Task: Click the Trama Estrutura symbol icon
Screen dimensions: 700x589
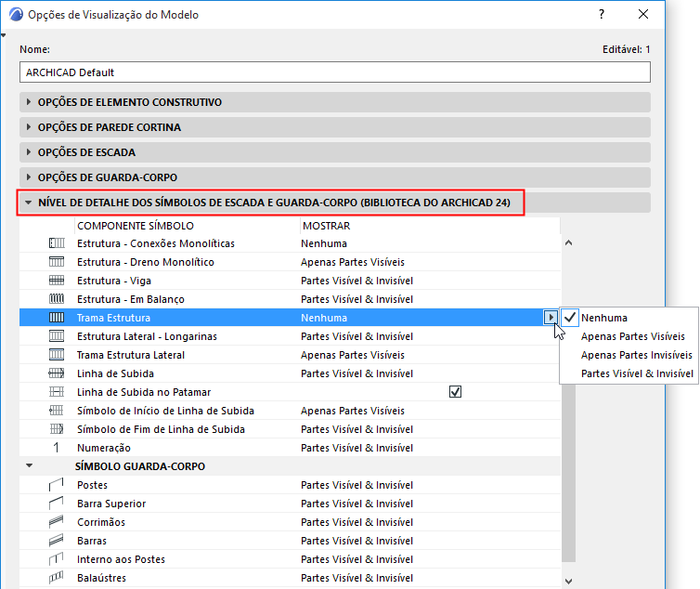Action: [x=57, y=318]
